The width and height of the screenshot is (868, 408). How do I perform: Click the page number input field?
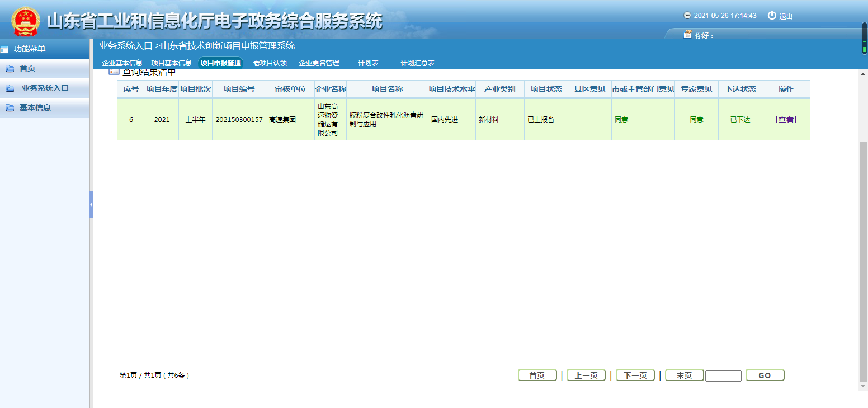tap(723, 376)
